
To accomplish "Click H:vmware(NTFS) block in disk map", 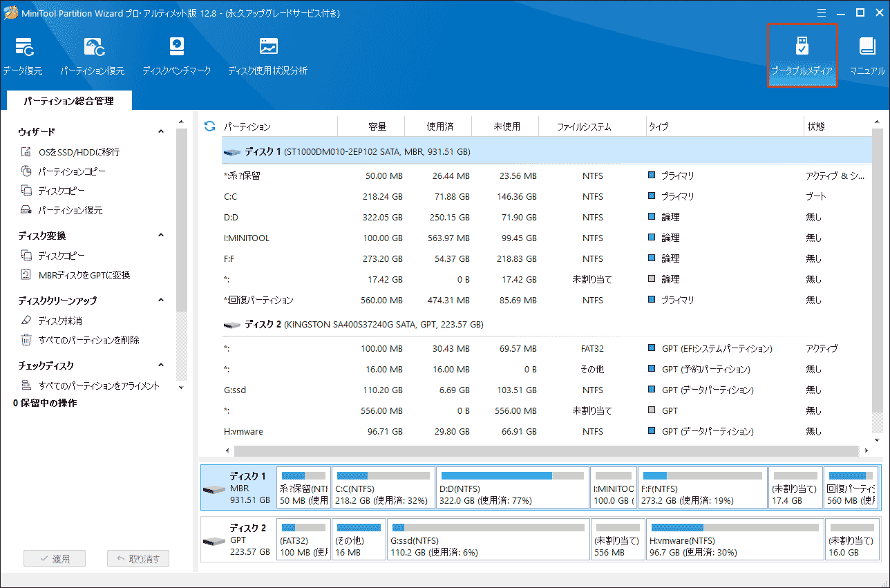I will click(735, 540).
